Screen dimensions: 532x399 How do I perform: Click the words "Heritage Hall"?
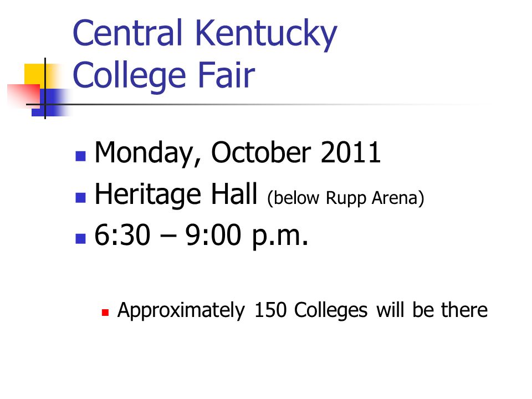coord(176,195)
